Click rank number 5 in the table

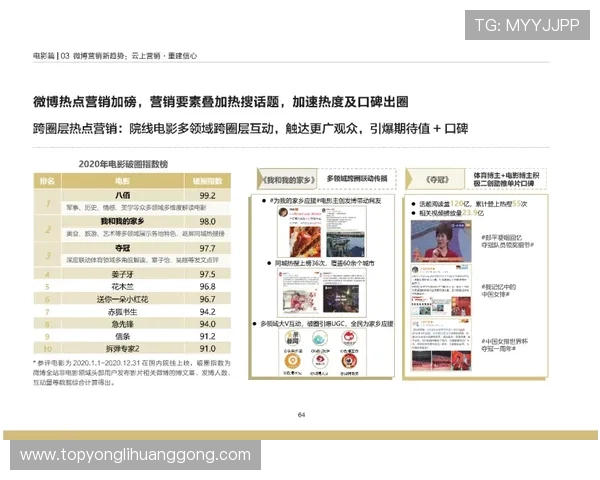click(x=47, y=287)
